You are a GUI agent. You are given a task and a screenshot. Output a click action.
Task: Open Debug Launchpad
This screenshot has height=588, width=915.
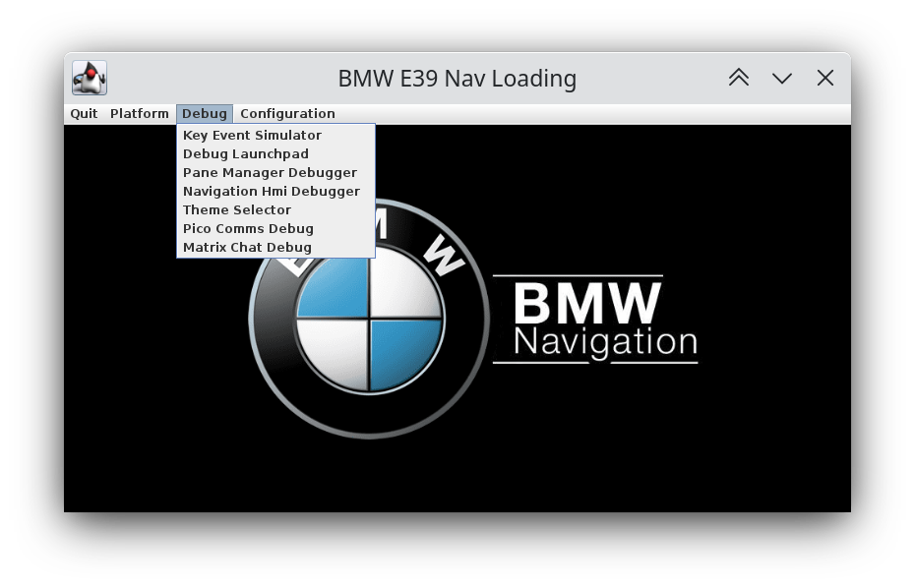[275, 154]
